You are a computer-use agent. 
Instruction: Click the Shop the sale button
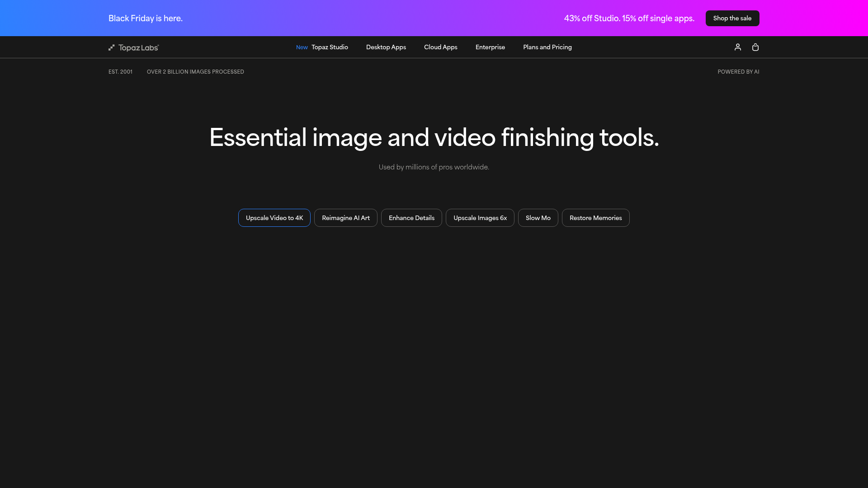732,18
